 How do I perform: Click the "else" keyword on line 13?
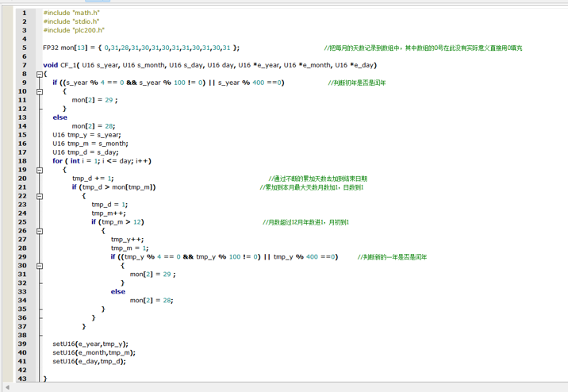click(x=59, y=117)
